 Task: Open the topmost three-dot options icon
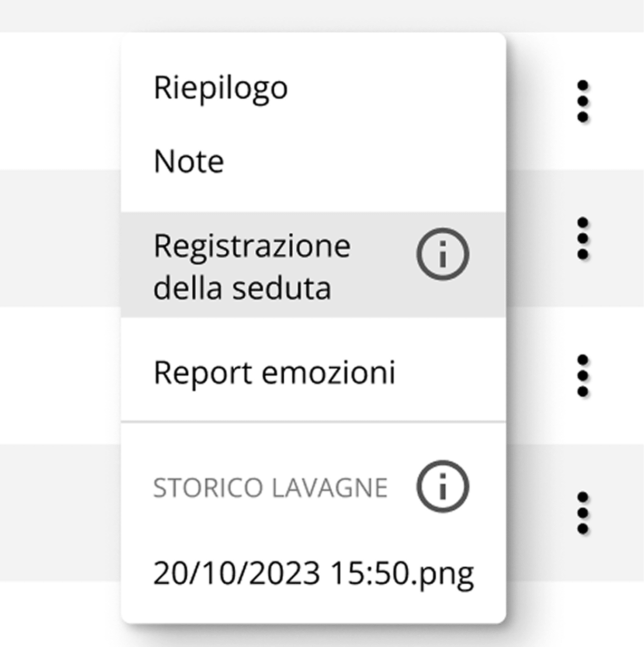582,101
